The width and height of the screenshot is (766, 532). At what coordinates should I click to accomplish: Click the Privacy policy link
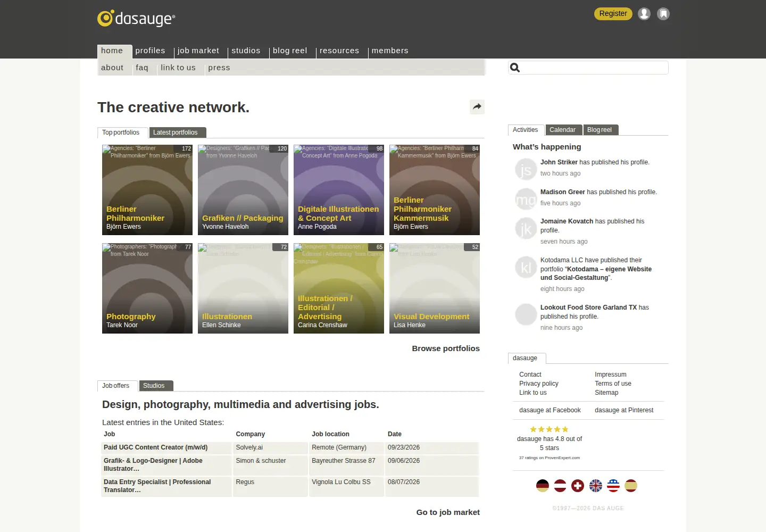(x=539, y=384)
